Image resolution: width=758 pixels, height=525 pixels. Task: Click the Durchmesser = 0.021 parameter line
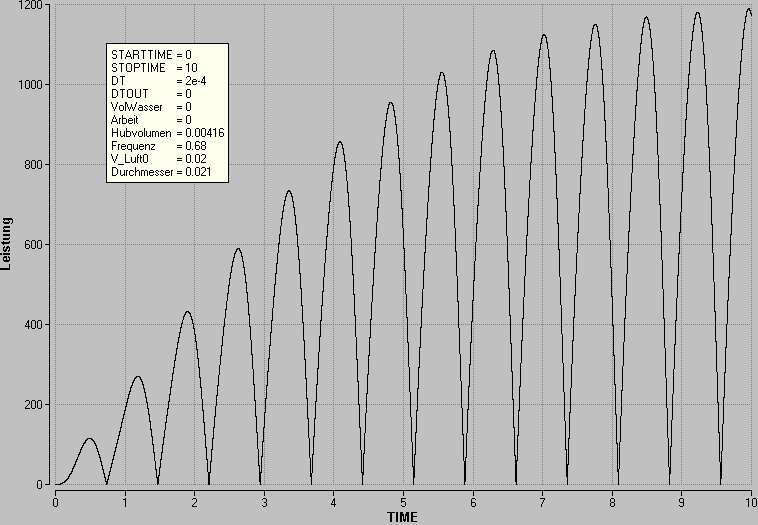click(161, 173)
